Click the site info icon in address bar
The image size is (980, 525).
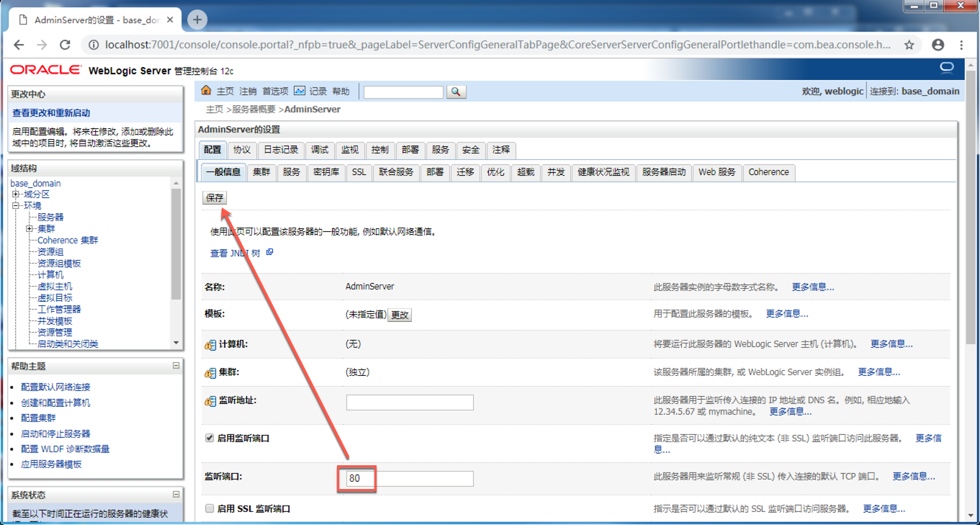coord(94,45)
